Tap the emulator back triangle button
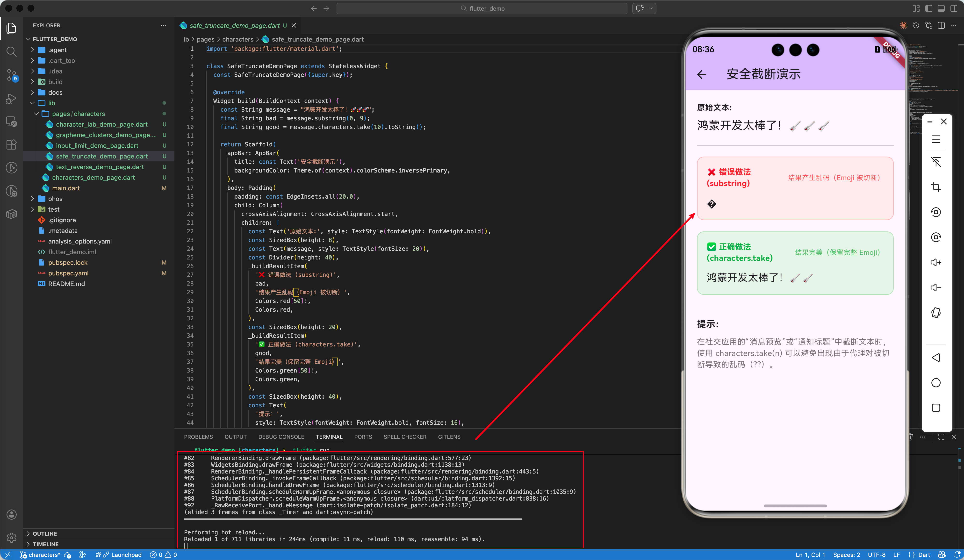 pos(936,358)
